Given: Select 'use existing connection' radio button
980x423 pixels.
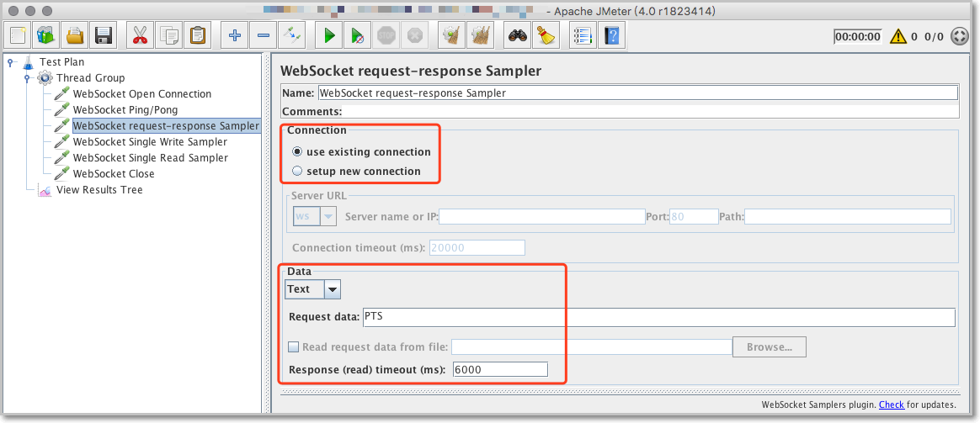Looking at the screenshot, I should click(297, 151).
